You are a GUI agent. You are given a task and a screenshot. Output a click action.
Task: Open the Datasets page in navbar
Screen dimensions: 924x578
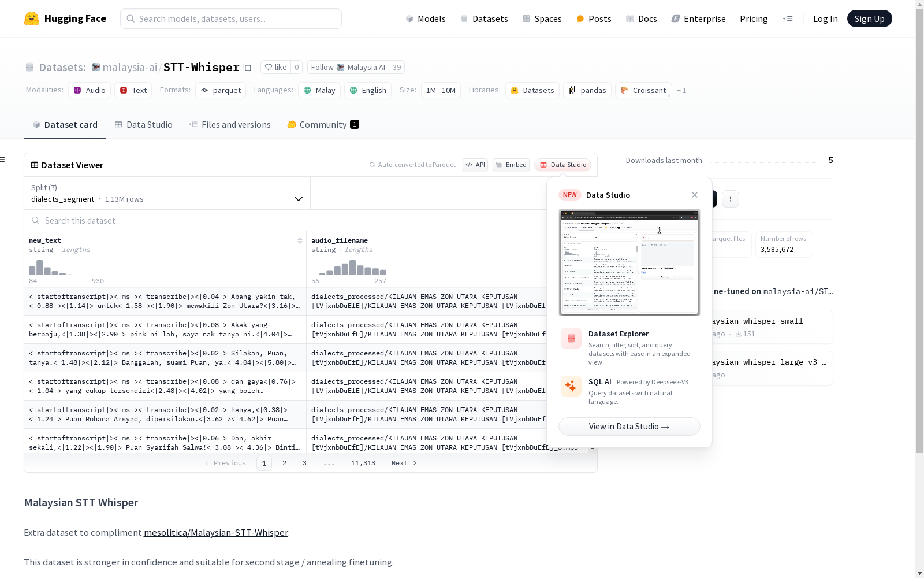click(x=484, y=18)
